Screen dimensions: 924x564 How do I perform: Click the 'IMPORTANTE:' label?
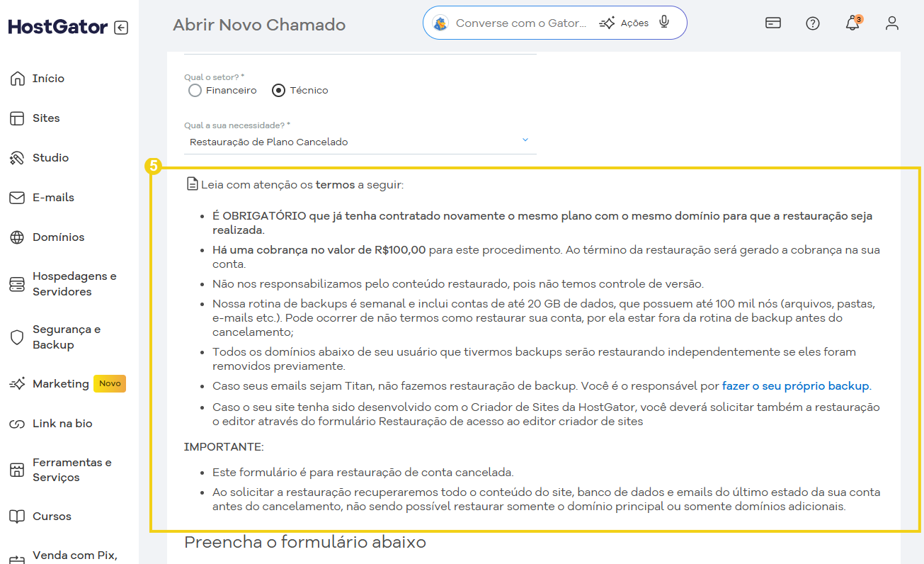(224, 447)
